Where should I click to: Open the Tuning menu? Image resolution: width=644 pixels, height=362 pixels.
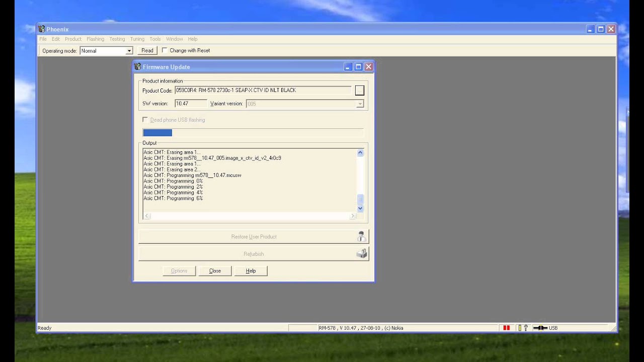pos(137,39)
